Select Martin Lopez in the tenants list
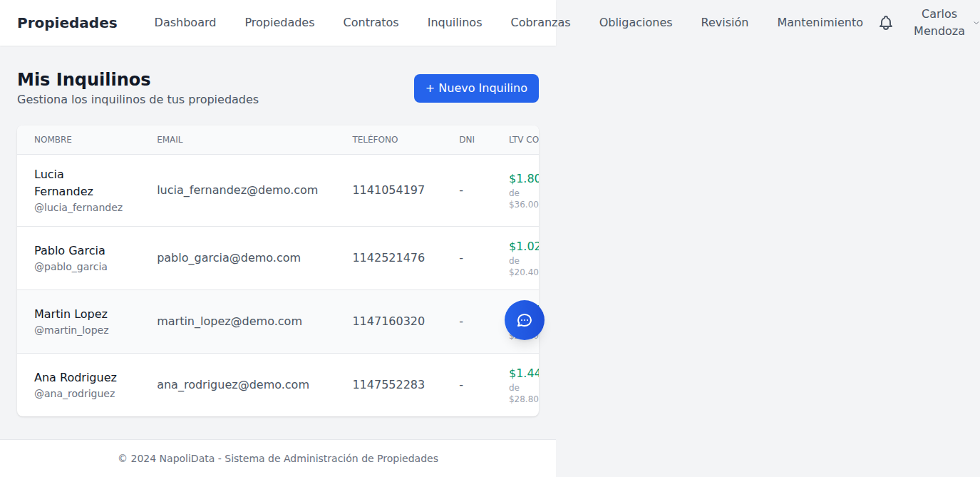The width and height of the screenshot is (980, 477). pyautogui.click(x=71, y=314)
